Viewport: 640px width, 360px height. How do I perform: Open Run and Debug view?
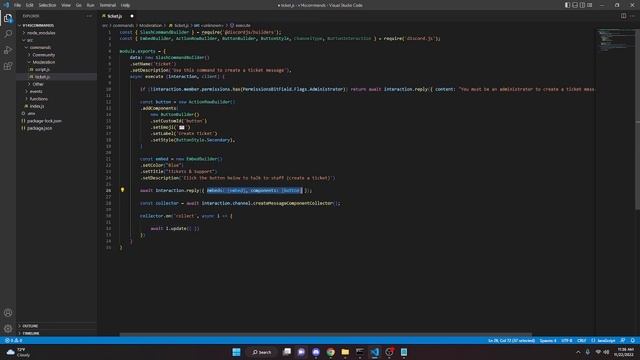[x=8, y=50]
